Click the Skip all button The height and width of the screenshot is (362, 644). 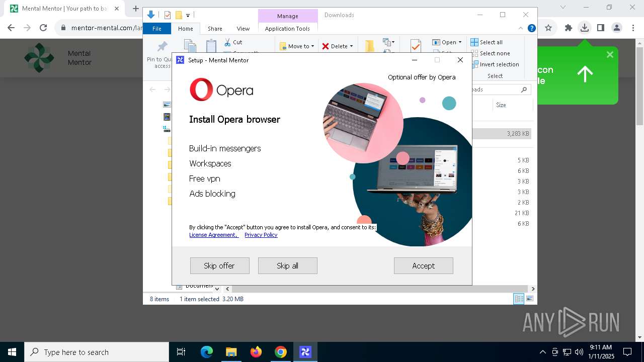click(287, 265)
